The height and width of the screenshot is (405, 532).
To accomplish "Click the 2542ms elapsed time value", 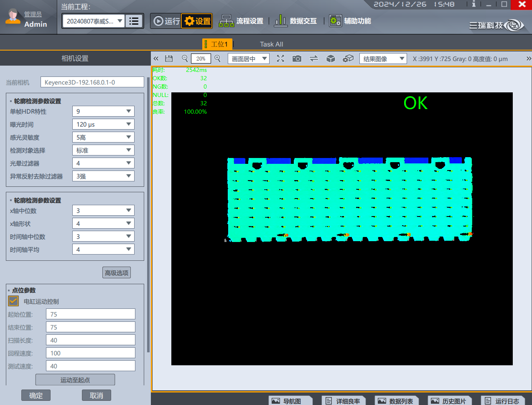I will point(196,70).
